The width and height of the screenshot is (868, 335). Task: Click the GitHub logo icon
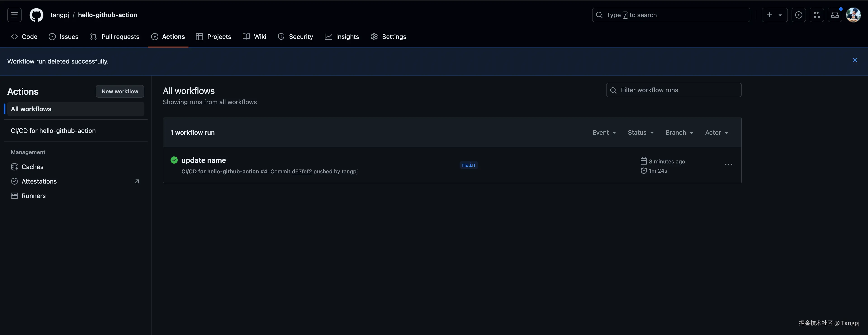(x=36, y=15)
